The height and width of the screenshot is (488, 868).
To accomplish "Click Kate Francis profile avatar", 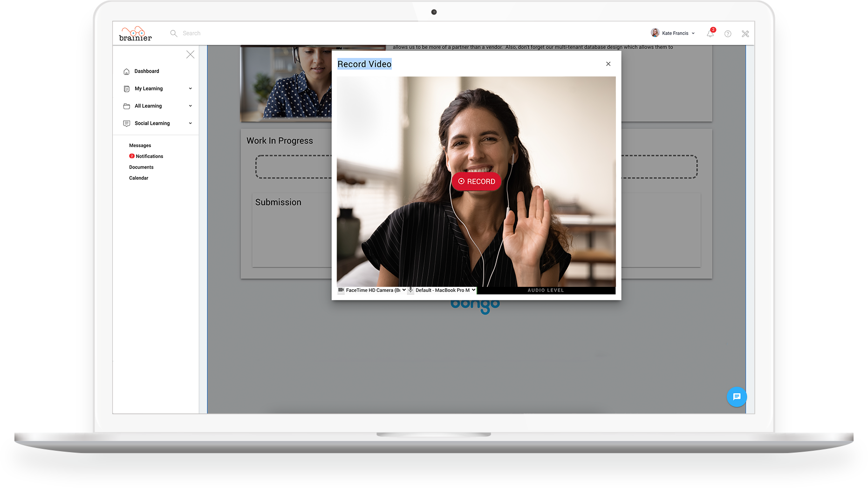I will point(655,33).
